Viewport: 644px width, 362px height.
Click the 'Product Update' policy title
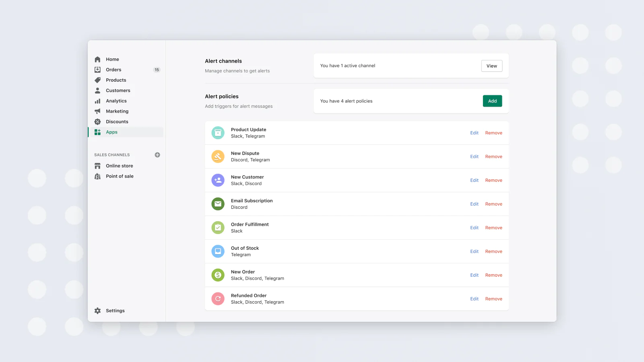[x=248, y=130]
